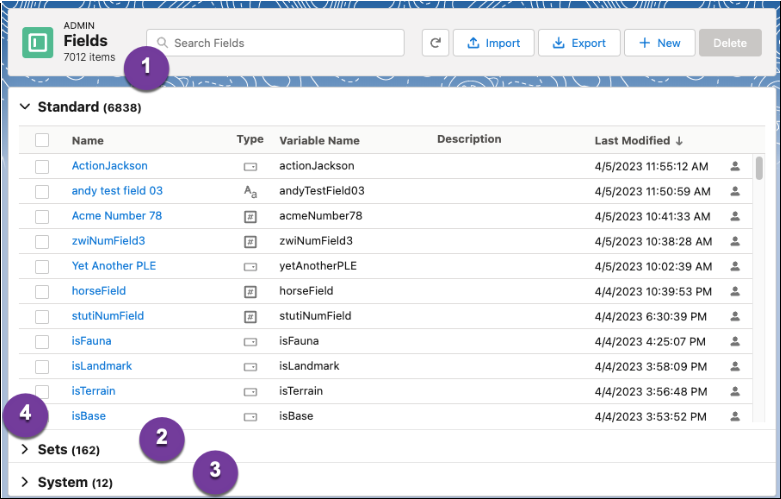Open the horseField link
781x499 pixels.
pyautogui.click(x=99, y=291)
